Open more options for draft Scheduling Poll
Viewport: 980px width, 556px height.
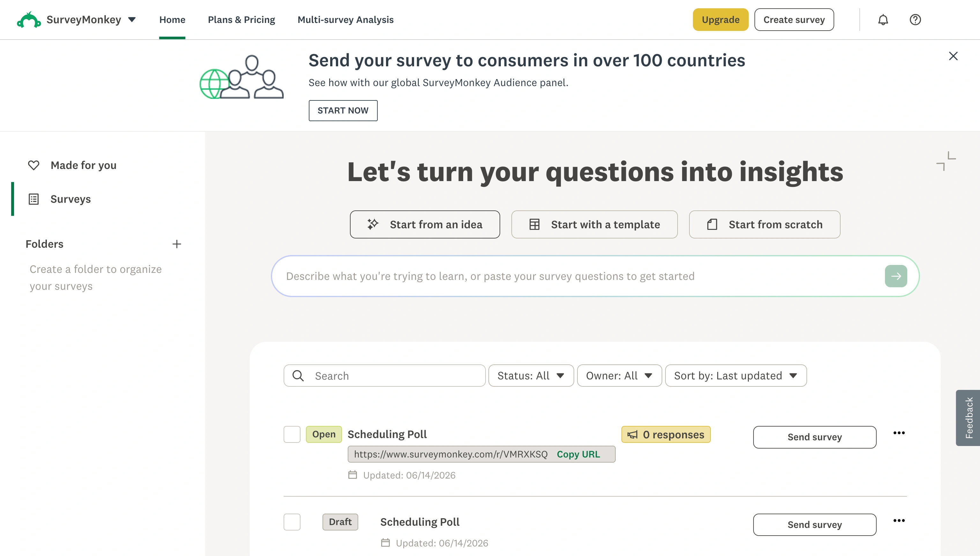[x=899, y=521]
